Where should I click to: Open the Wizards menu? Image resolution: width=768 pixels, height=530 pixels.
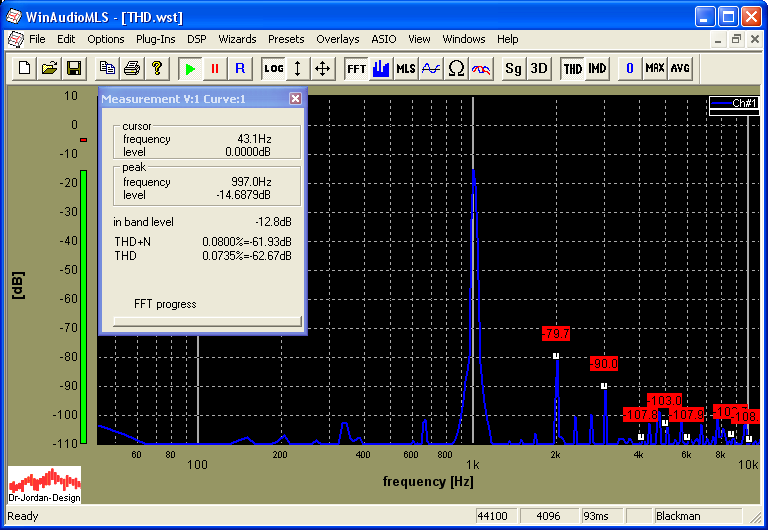tap(237, 39)
